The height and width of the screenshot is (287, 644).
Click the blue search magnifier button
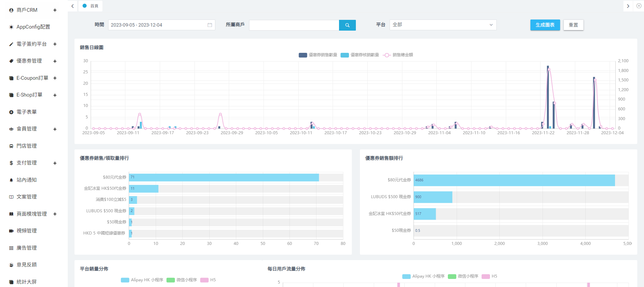[x=347, y=25]
